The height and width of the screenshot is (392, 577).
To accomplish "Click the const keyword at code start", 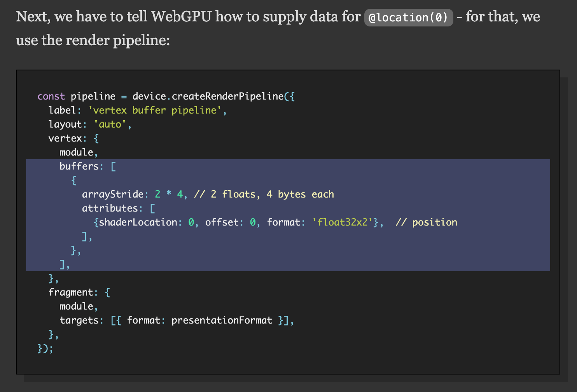I will [x=51, y=96].
